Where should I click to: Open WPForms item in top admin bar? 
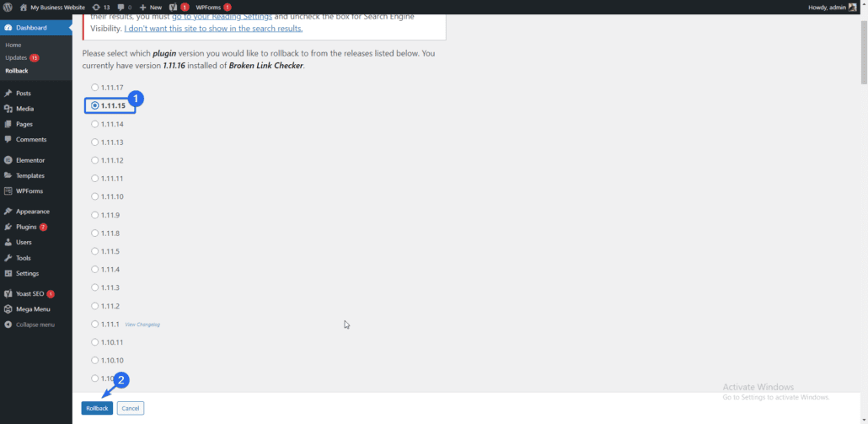pos(213,8)
